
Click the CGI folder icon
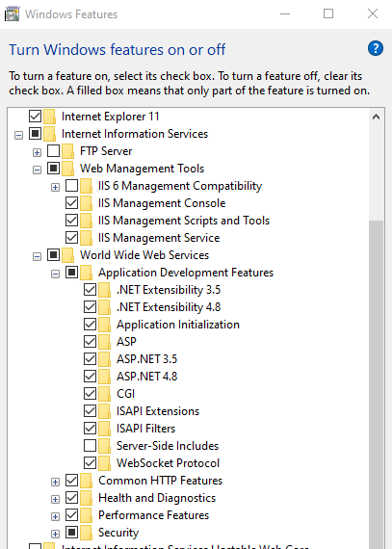tap(104, 394)
